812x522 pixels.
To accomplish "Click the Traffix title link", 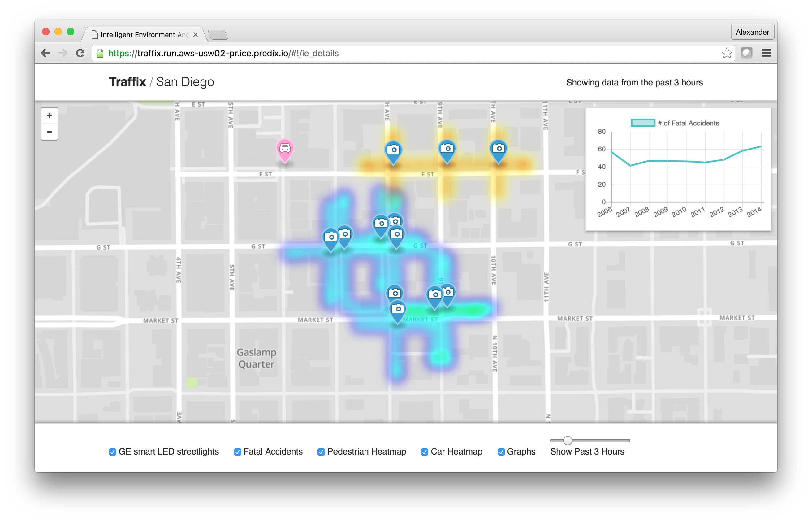I will [x=127, y=82].
